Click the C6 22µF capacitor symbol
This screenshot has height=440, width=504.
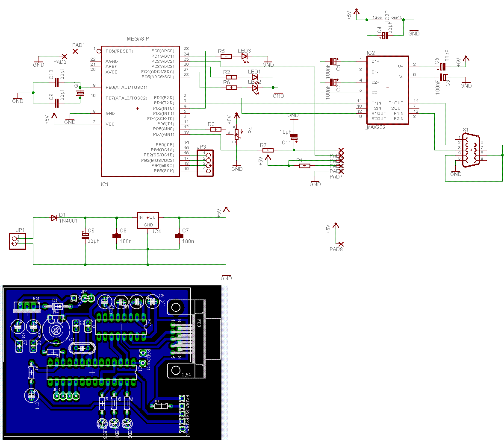tap(85, 236)
